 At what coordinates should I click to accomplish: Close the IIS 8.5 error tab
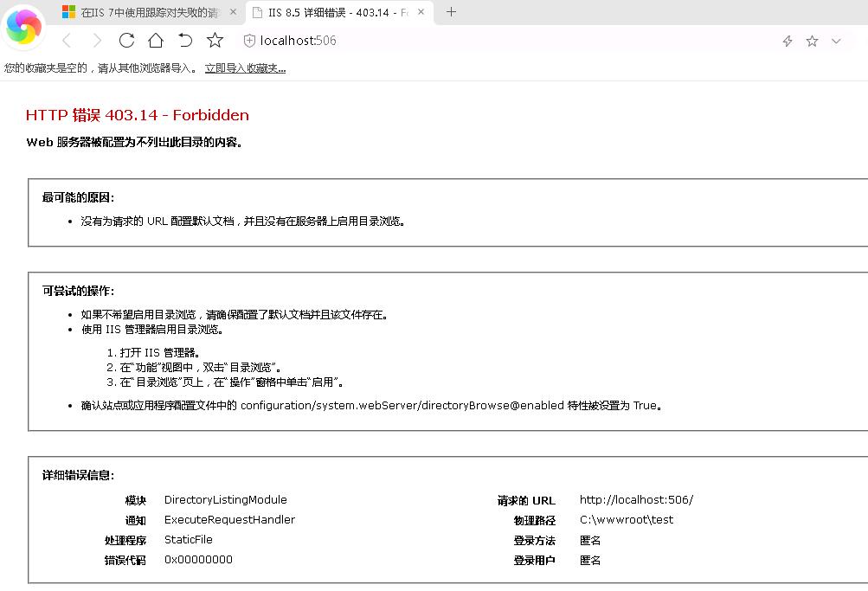click(x=428, y=12)
